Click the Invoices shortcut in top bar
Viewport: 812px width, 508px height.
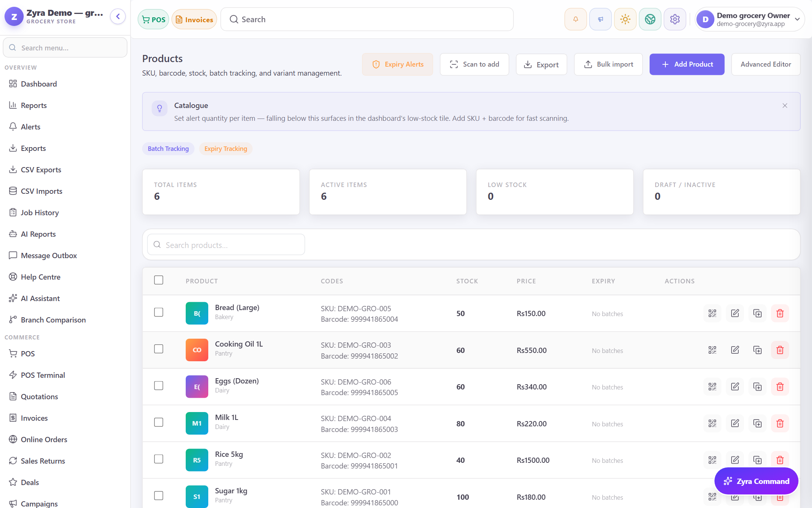pyautogui.click(x=194, y=20)
